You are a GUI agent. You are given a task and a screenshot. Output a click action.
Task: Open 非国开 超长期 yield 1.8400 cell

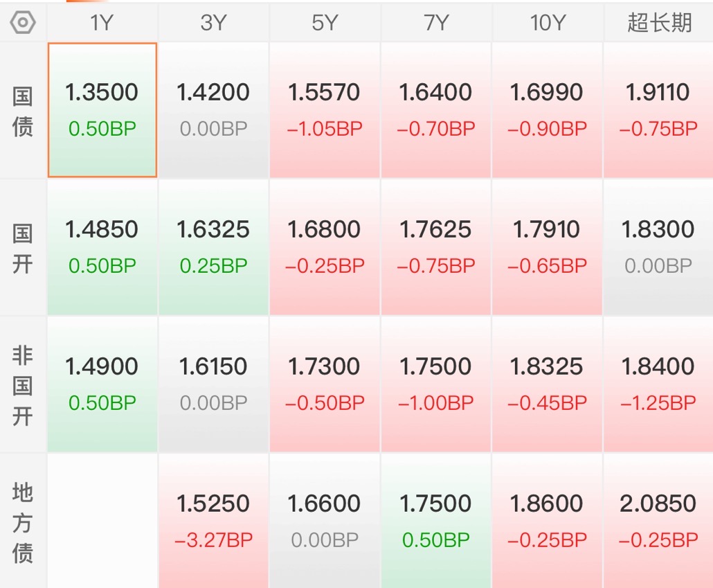pyautogui.click(x=659, y=384)
